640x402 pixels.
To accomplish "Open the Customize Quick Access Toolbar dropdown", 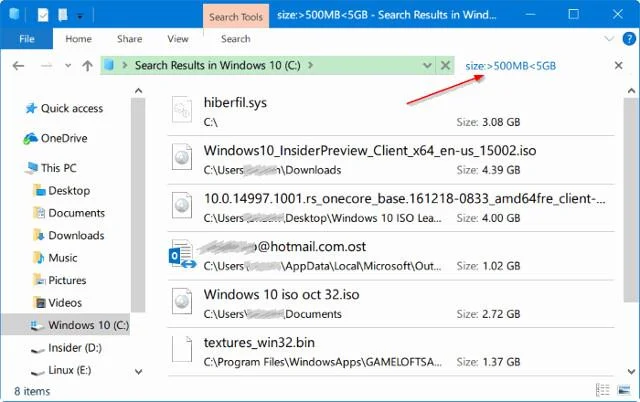I will [x=80, y=16].
